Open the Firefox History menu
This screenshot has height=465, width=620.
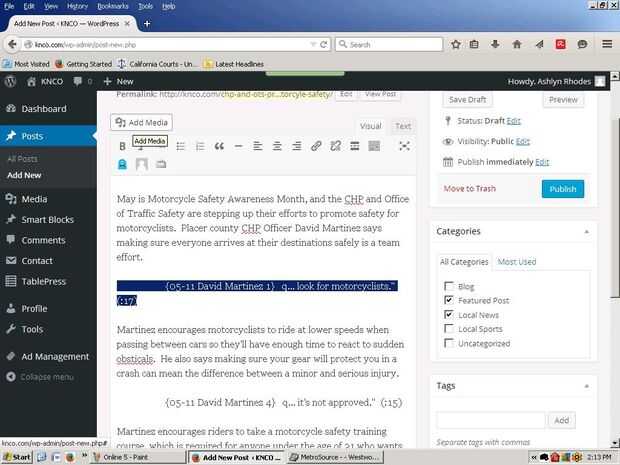coord(77,6)
